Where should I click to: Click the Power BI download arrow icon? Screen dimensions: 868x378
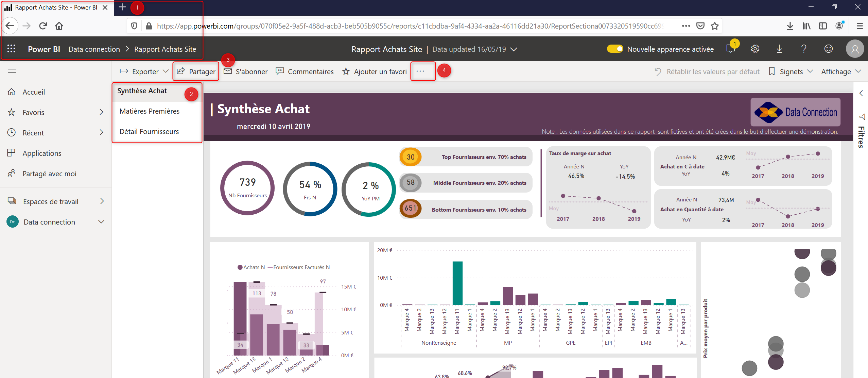click(x=779, y=49)
